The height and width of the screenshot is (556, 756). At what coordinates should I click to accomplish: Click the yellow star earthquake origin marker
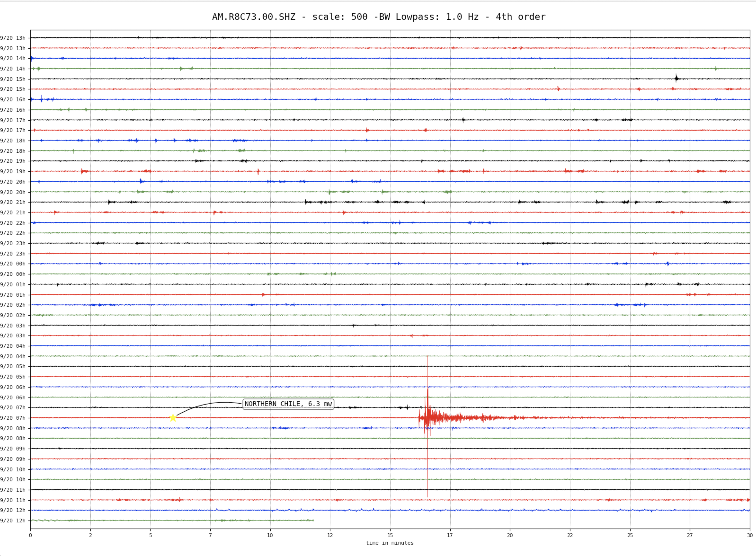(173, 418)
